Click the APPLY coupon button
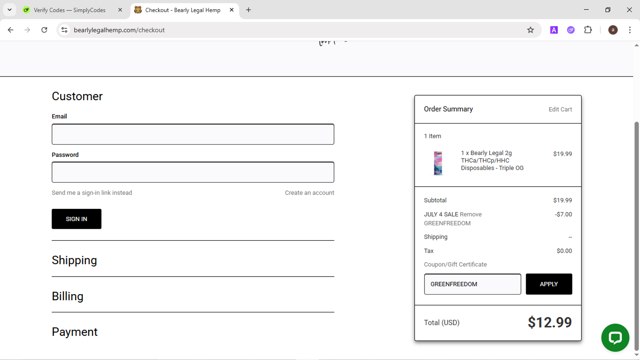The image size is (640, 360). 549,284
